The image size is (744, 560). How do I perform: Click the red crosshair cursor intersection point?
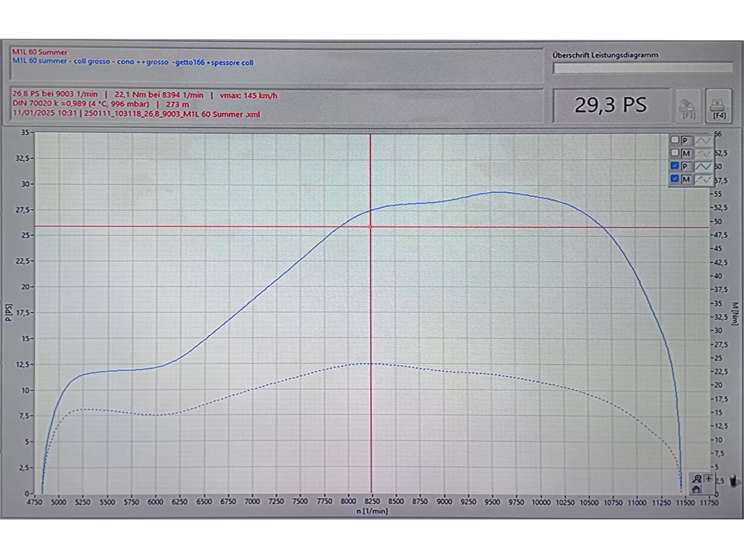click(371, 226)
